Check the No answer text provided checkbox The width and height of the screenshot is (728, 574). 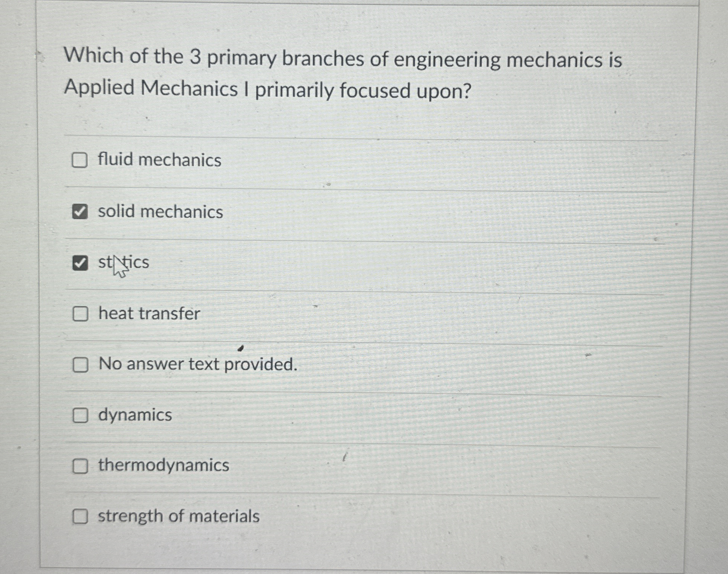pos(80,365)
